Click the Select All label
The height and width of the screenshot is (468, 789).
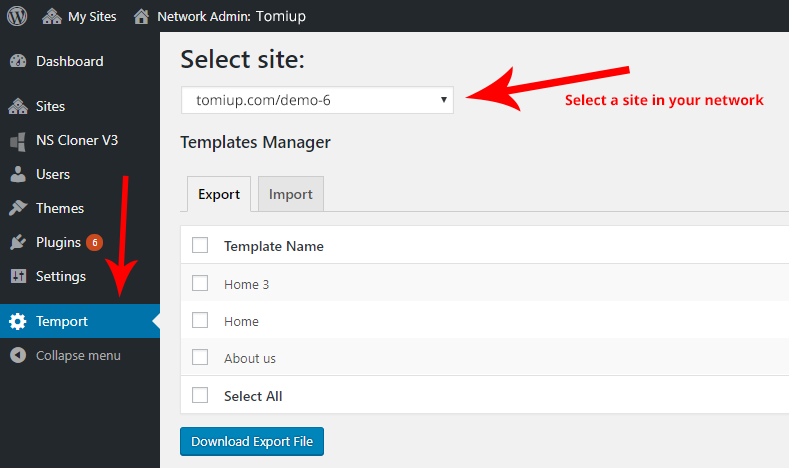(x=253, y=396)
